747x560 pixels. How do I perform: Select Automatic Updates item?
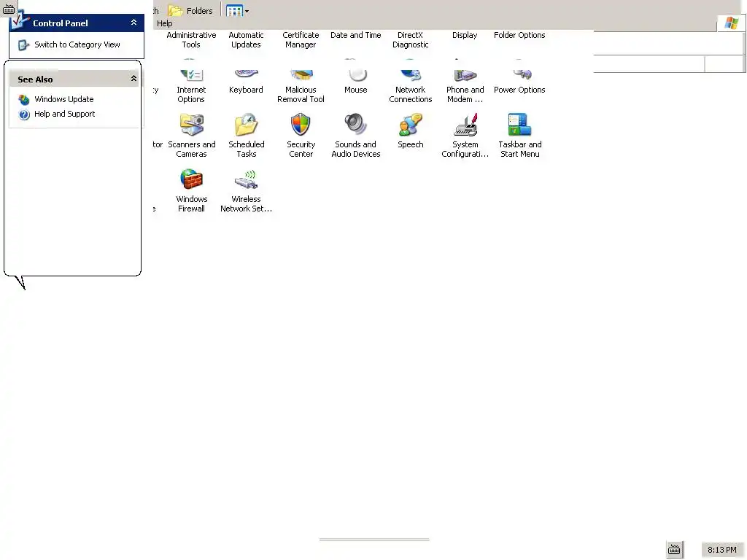point(246,39)
